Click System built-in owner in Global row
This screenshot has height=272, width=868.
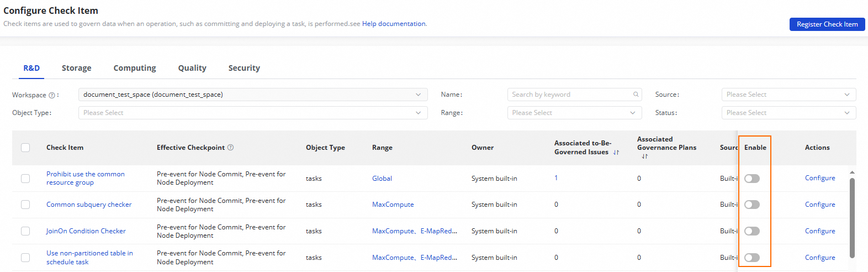[x=494, y=179]
